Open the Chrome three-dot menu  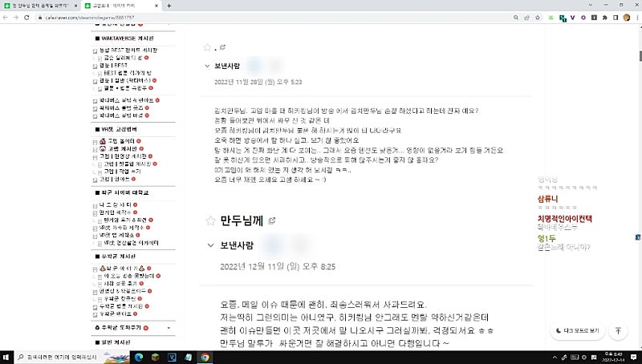(x=637, y=18)
